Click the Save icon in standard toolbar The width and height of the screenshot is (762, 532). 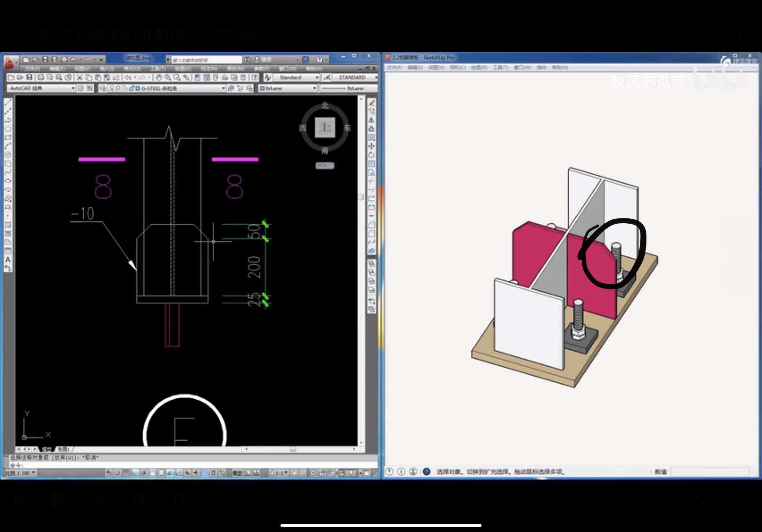point(30,78)
